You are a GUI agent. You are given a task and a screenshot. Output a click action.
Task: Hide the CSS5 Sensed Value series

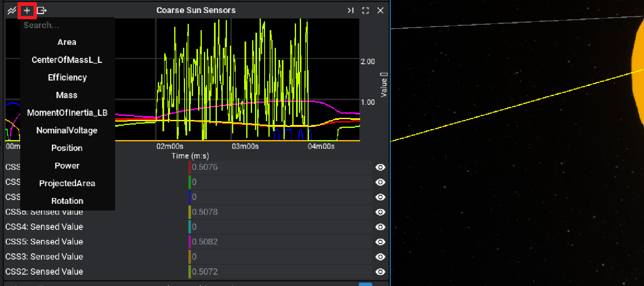380,242
